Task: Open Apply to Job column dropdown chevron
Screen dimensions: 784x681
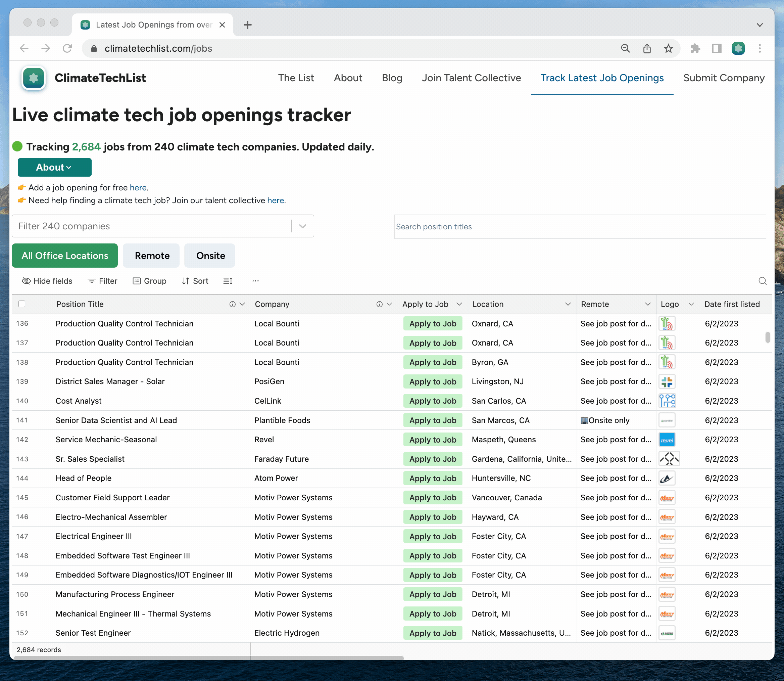Action: tap(459, 304)
